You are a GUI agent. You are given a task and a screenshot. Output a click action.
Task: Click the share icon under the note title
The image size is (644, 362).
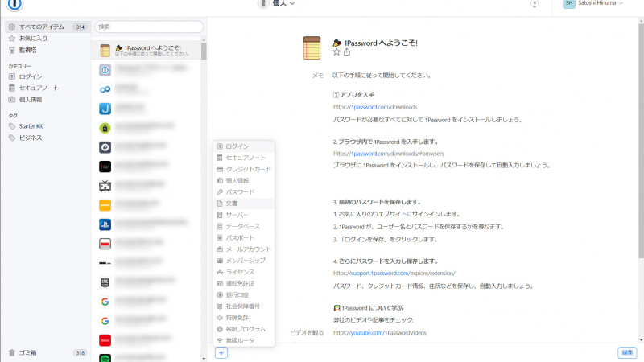347,52
